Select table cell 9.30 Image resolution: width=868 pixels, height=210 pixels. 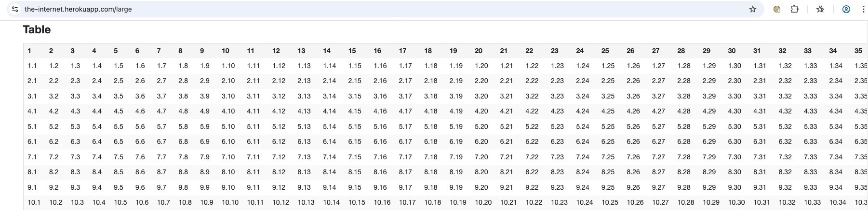click(734, 187)
